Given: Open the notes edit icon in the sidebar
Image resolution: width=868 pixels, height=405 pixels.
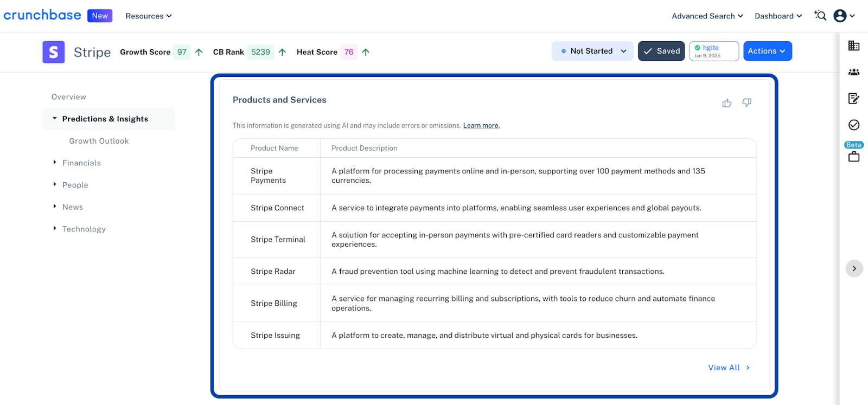Looking at the screenshot, I should (854, 98).
